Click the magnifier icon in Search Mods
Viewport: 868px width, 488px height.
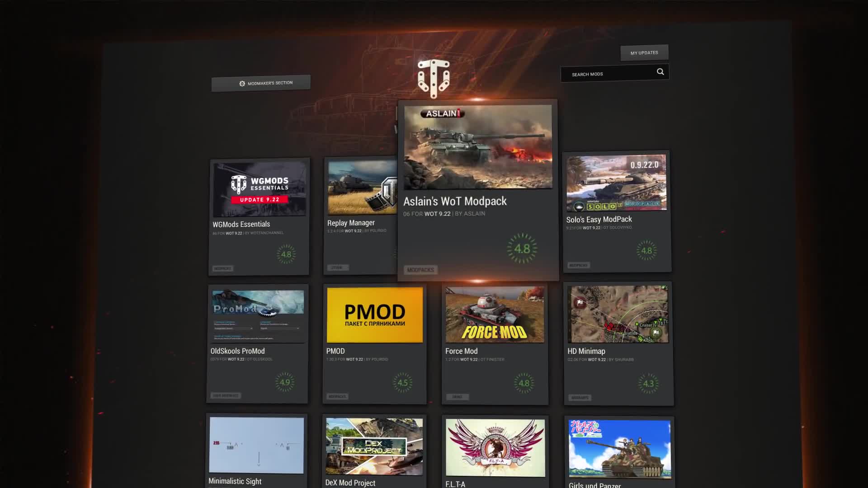click(660, 72)
